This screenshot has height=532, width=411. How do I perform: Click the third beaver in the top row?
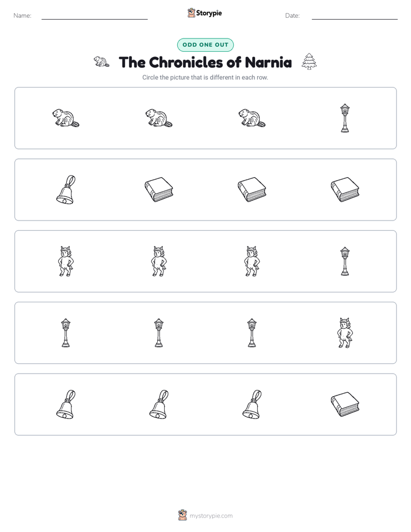click(252, 118)
